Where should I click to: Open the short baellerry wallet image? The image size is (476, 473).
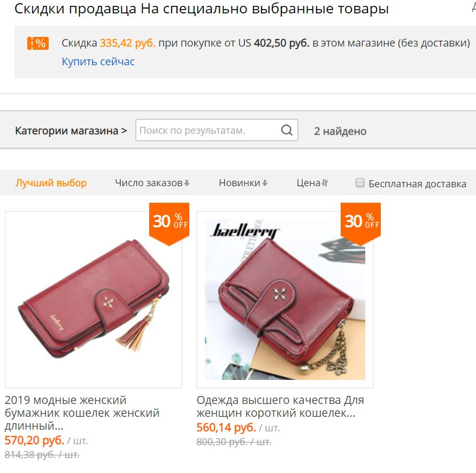click(285, 300)
